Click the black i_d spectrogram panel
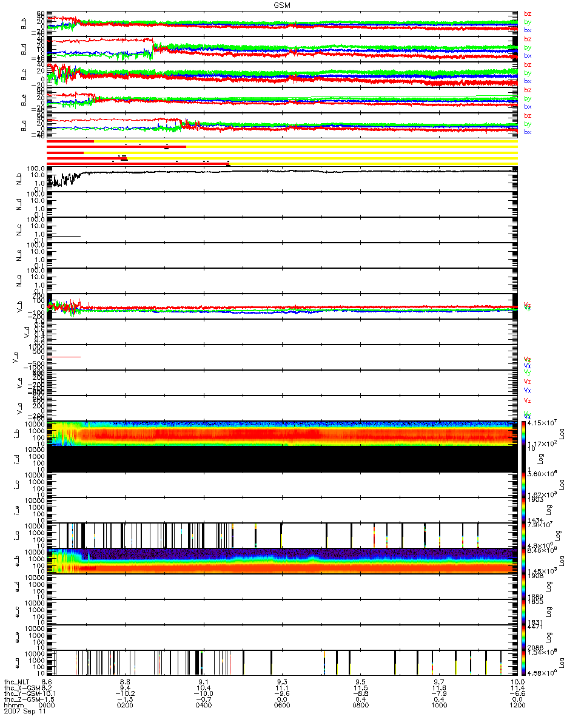This screenshot has height=728, width=564. (x=282, y=459)
